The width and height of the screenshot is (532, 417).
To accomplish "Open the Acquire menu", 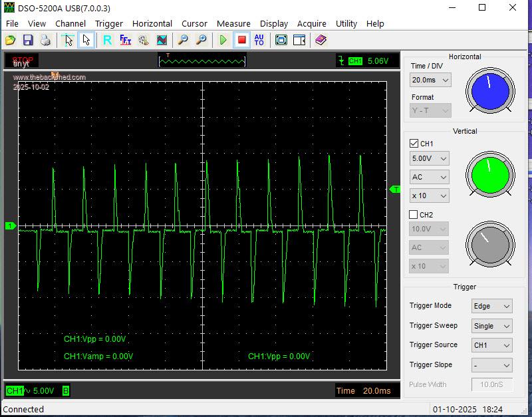I will 311,23.
